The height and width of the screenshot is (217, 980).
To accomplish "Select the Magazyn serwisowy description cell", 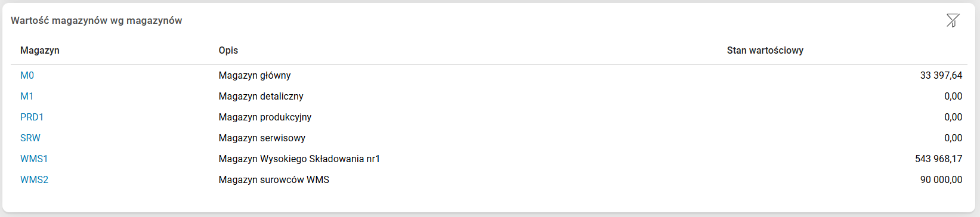I will coord(262,138).
